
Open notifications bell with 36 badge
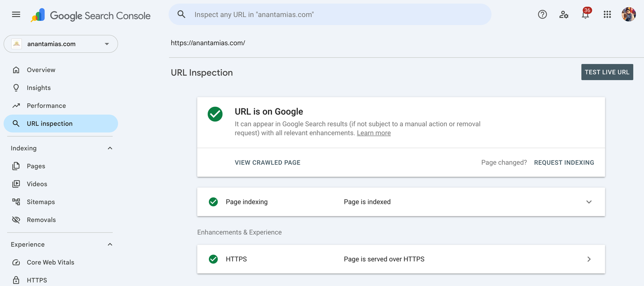pyautogui.click(x=586, y=14)
